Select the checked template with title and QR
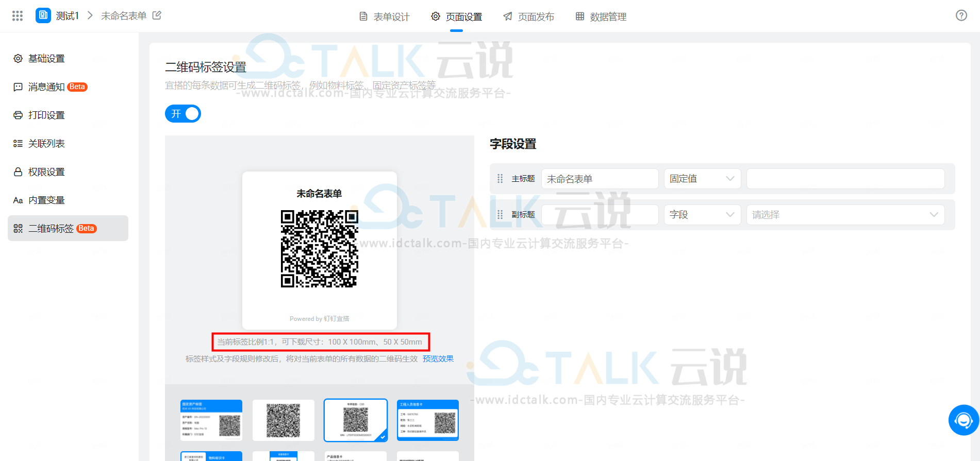This screenshot has height=461, width=980. click(x=356, y=420)
